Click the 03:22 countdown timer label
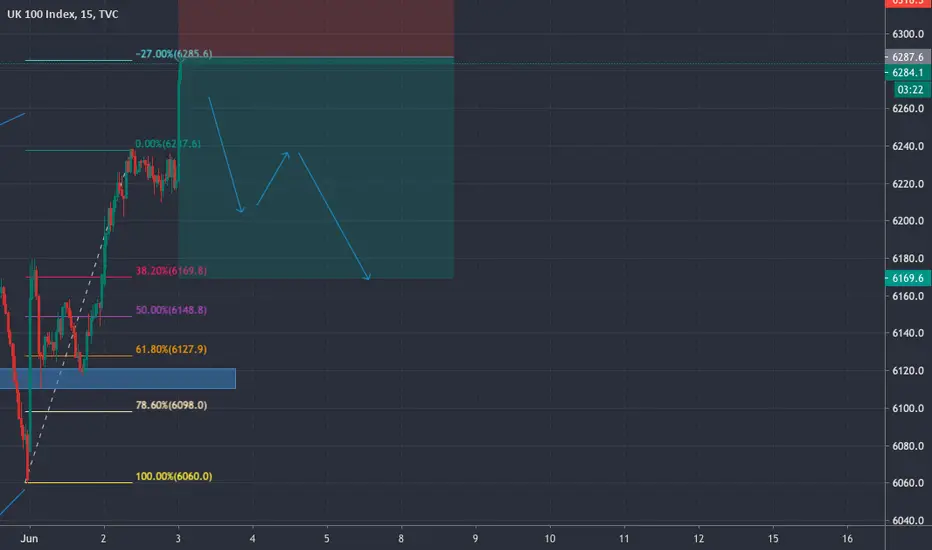932x550 pixels. 910,90
